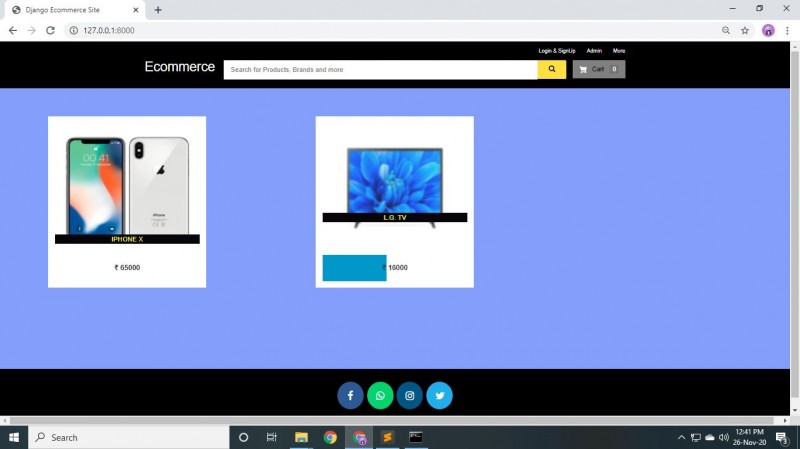
Task: Switch to the active Chrome profile window on taskbar
Action: pyautogui.click(x=359, y=437)
